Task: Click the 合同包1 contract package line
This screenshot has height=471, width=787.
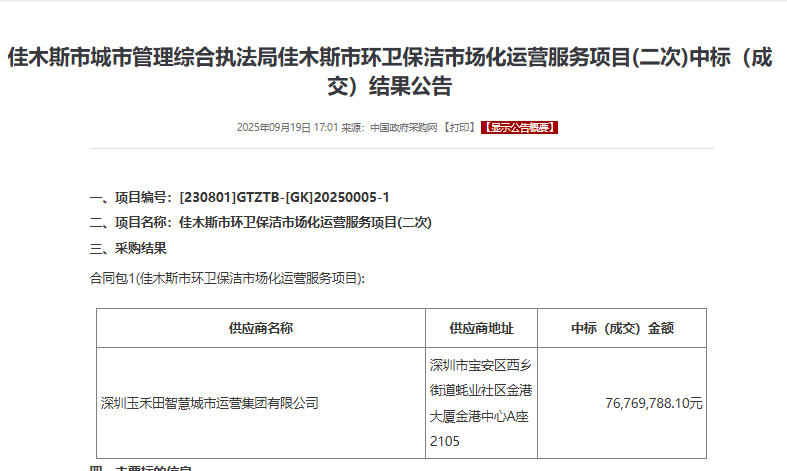Action: coord(227,277)
